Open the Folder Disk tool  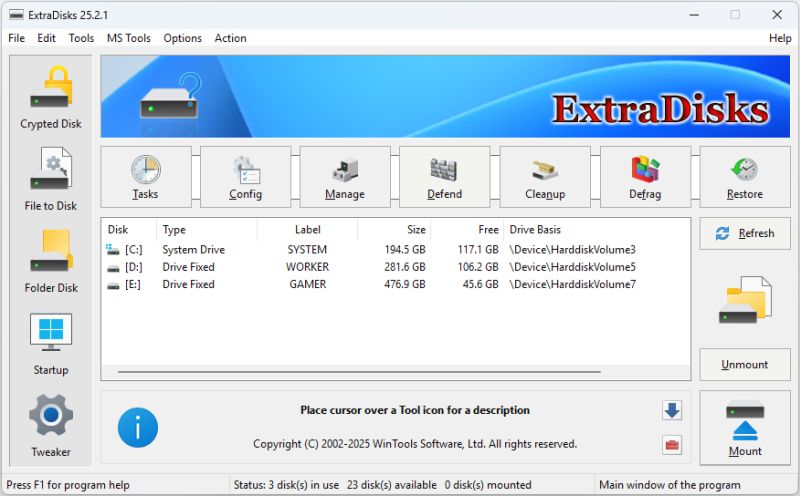click(51, 262)
